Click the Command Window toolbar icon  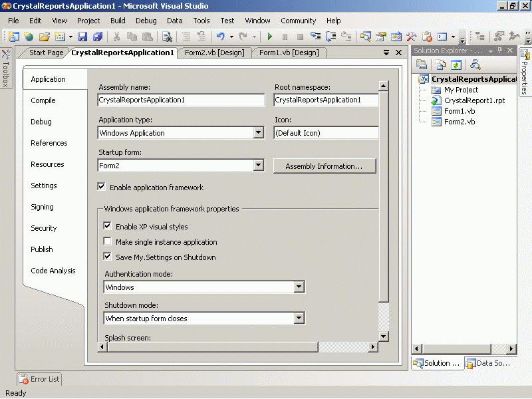pyautogui.click(x=442, y=37)
